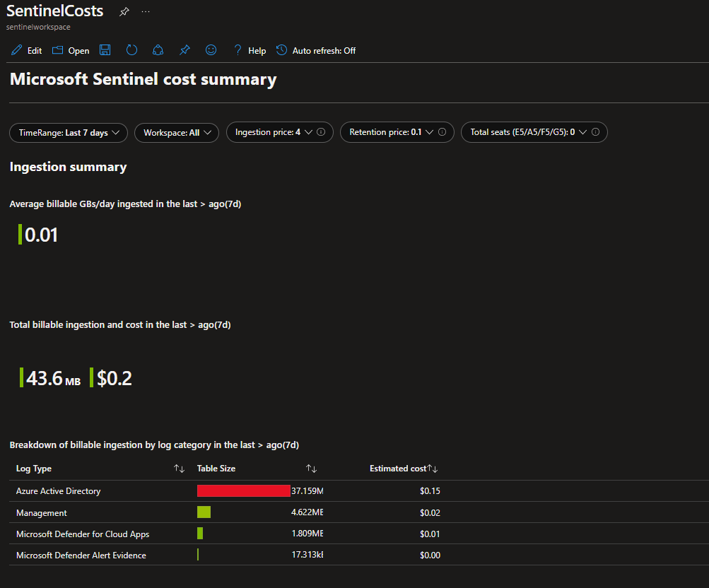Expand the TimeRange: Last 7 days dropdown

pos(69,133)
